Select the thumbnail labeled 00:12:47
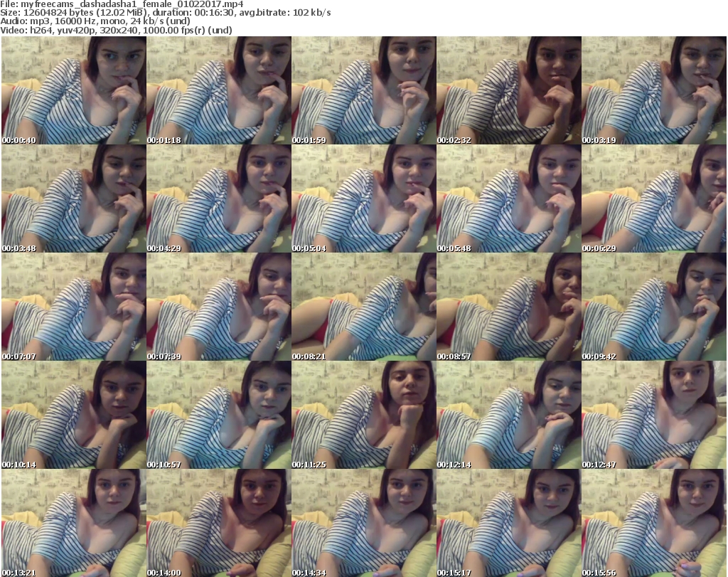 [654, 415]
